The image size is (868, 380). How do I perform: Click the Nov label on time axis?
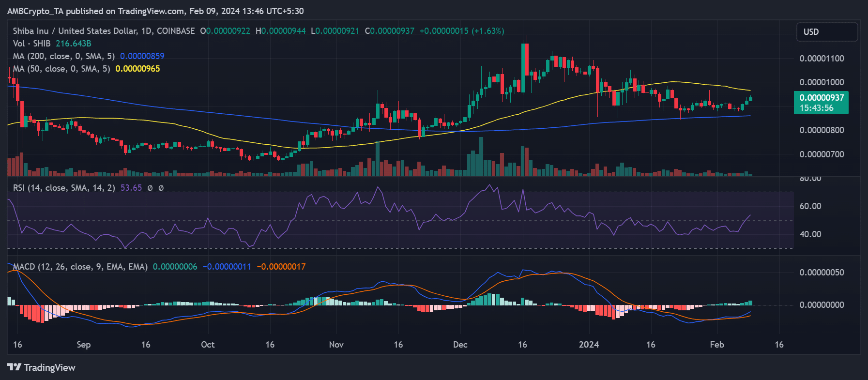pos(336,345)
